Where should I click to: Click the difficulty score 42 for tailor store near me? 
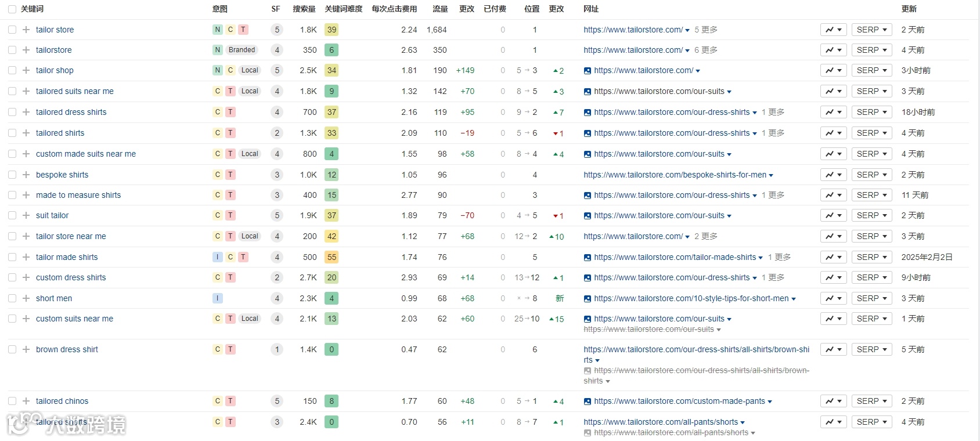click(x=332, y=236)
